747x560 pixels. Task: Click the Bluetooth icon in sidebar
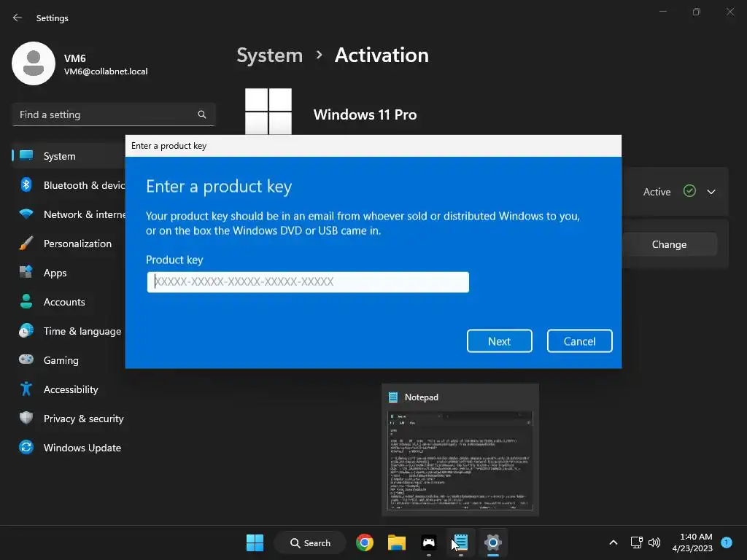26,184
